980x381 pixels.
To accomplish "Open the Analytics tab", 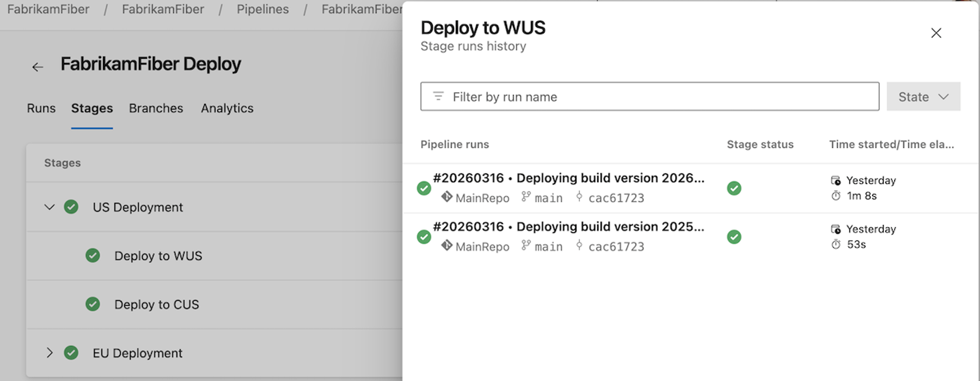I will pos(227,108).
